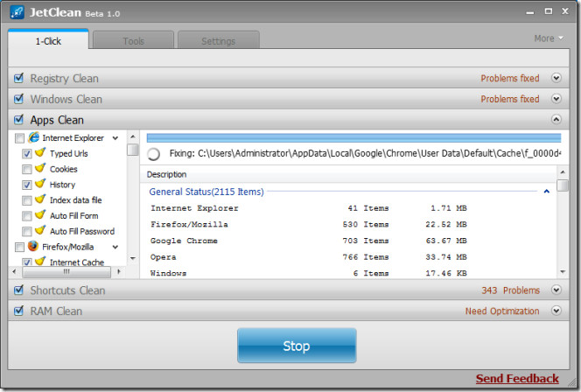Click the blue cleaning progress bar
581x392 pixels.
tap(353, 138)
